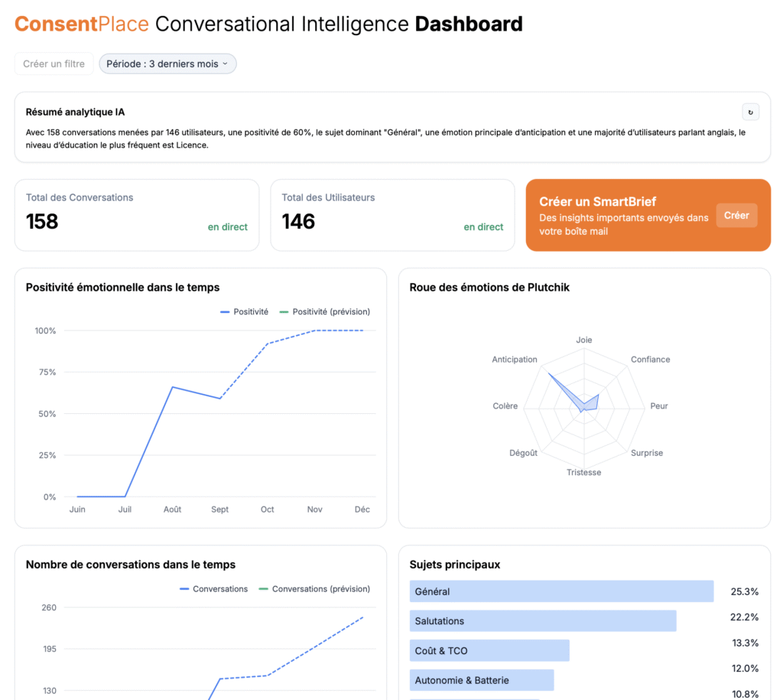Click the Roue des émotions de Plutchik heading
This screenshot has height=700, width=783.
click(x=489, y=288)
